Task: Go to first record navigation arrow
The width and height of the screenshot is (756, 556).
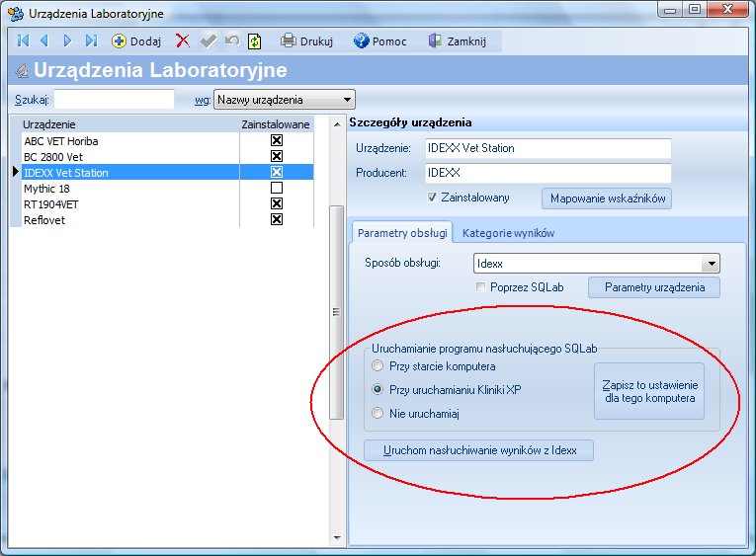Action: (23, 40)
